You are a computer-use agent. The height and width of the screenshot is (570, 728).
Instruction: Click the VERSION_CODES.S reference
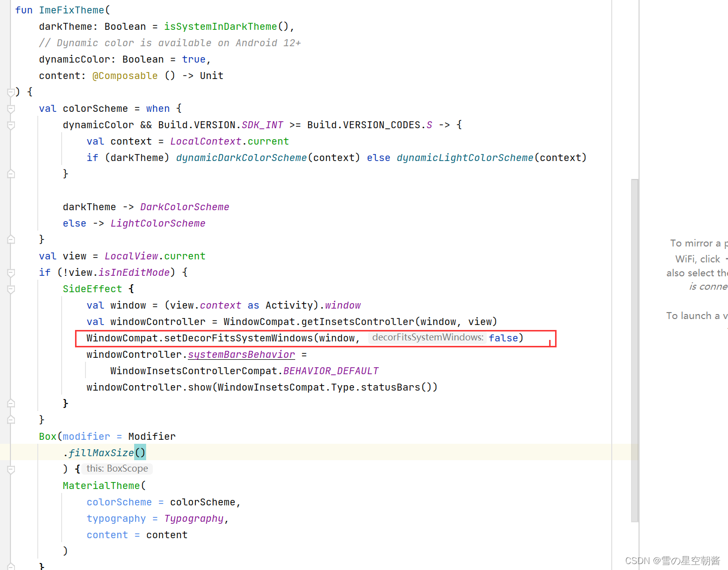(388, 125)
